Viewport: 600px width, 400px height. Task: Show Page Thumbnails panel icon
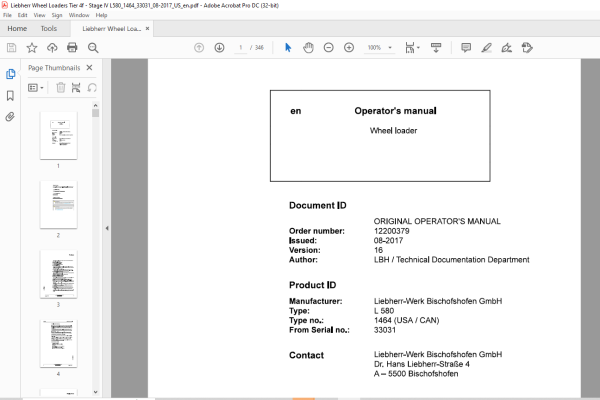click(x=10, y=74)
